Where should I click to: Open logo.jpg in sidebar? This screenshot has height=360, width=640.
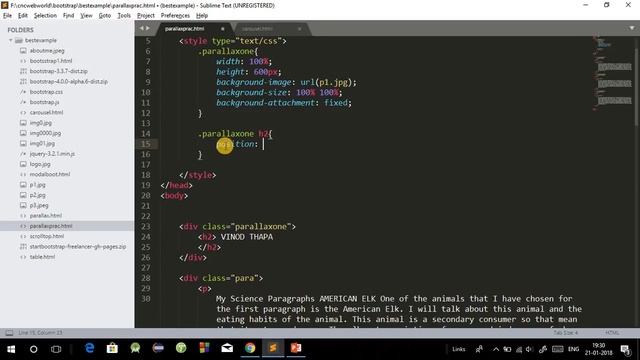coord(40,164)
